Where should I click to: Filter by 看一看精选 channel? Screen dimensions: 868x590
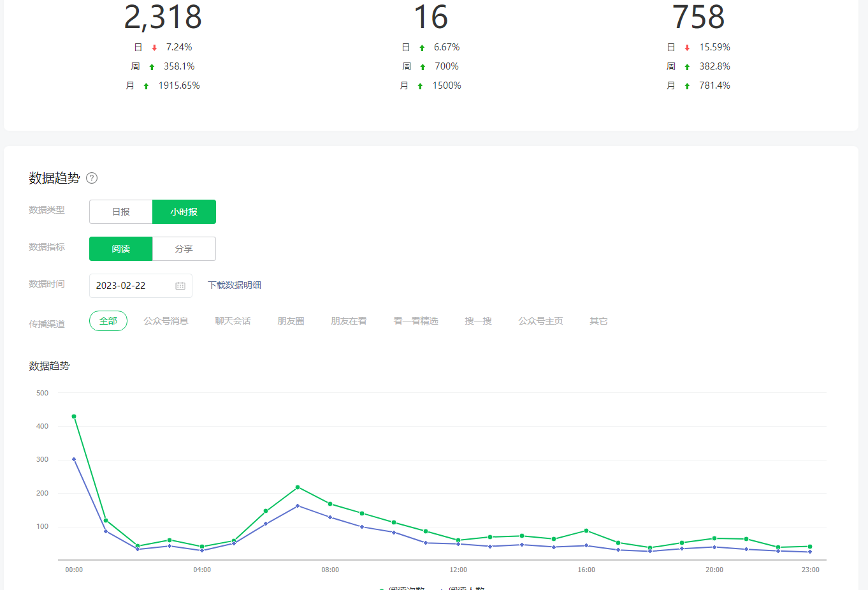(416, 321)
